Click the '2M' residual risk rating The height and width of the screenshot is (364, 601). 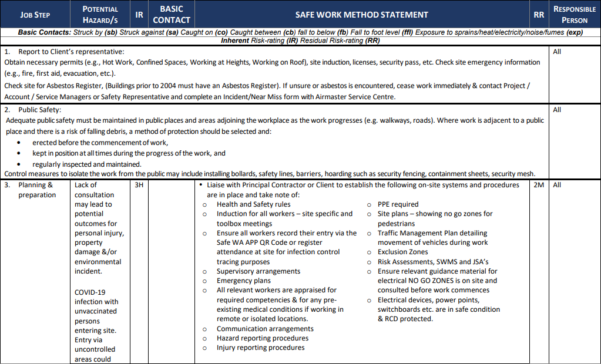tap(539, 185)
